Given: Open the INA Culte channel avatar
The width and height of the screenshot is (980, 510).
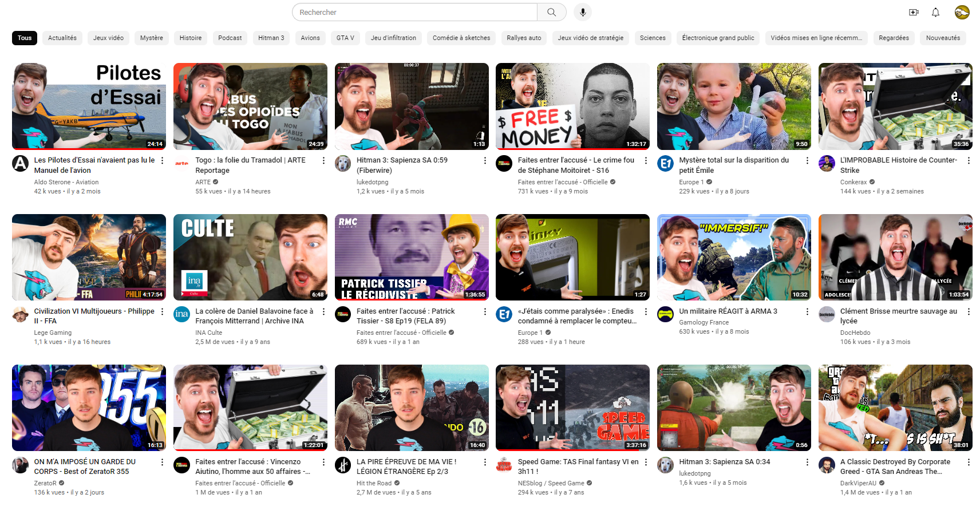Looking at the screenshot, I should pyautogui.click(x=181, y=314).
